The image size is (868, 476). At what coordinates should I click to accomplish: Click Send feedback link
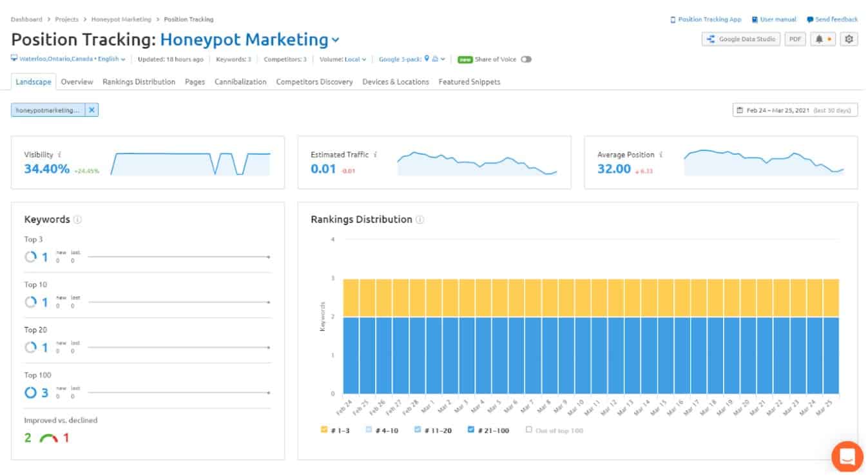832,19
